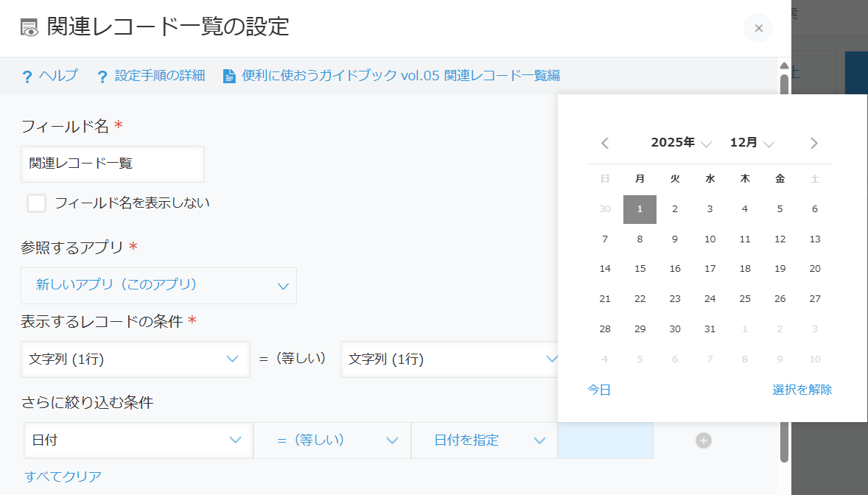
Task: Click the すべてクリア link
Action: (63, 477)
